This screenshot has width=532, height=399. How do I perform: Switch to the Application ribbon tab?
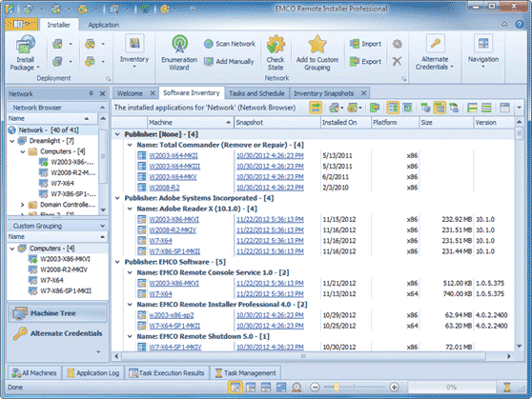point(104,25)
